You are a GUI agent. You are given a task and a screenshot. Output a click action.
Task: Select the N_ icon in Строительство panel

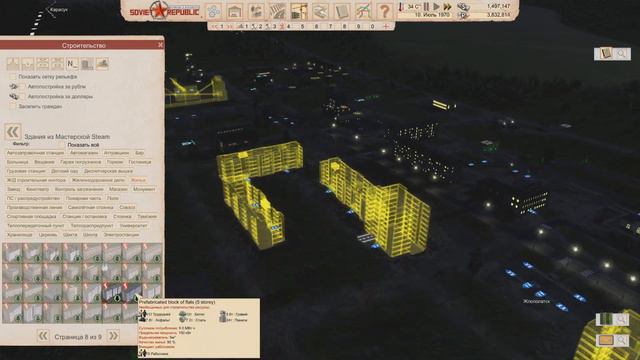coord(72,64)
